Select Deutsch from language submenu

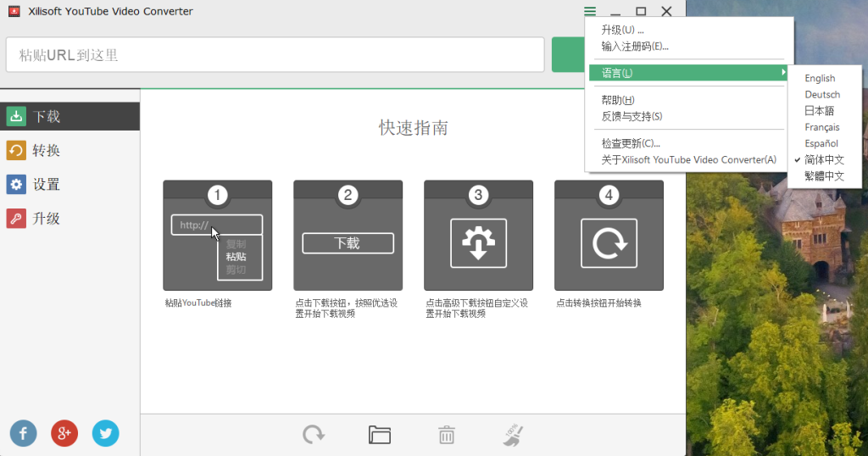pyautogui.click(x=822, y=94)
